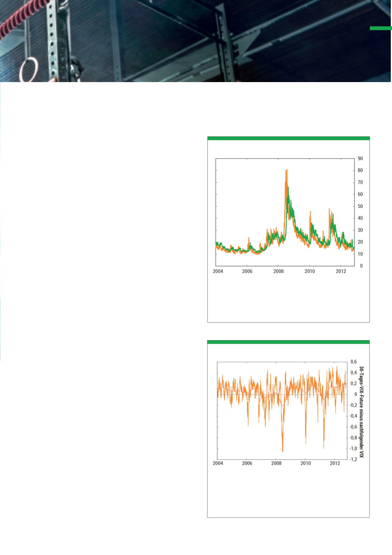Click the 60 axis value

pos(360,194)
